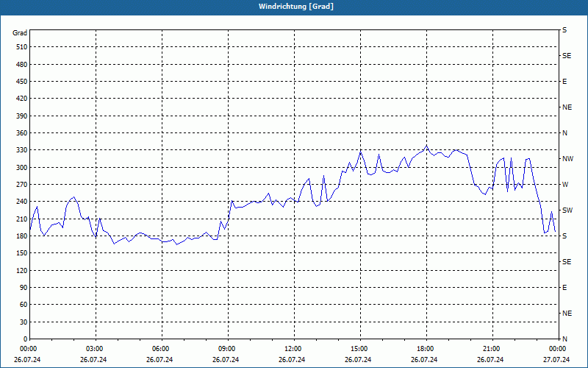Click the 12:00 time axis label
588x368 pixels.
coord(294,349)
